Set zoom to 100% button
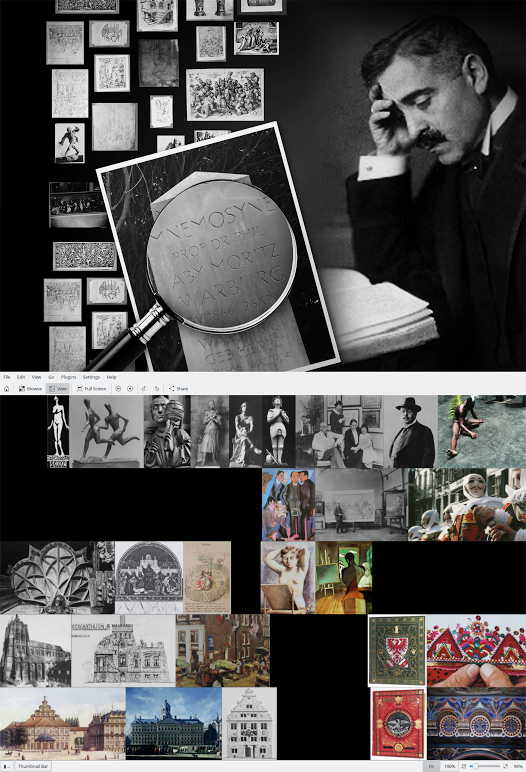This screenshot has height=772, width=526. click(x=449, y=767)
